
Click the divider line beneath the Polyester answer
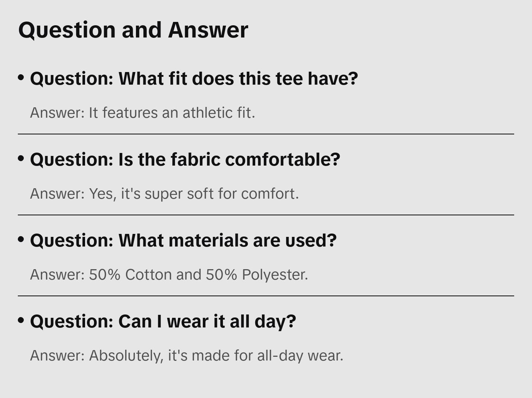[266, 296]
